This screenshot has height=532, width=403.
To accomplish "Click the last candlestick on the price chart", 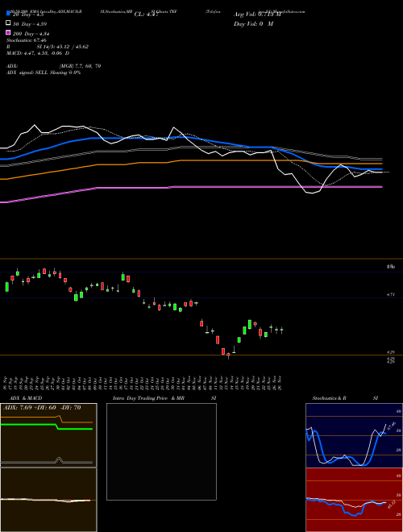I will [281, 330].
